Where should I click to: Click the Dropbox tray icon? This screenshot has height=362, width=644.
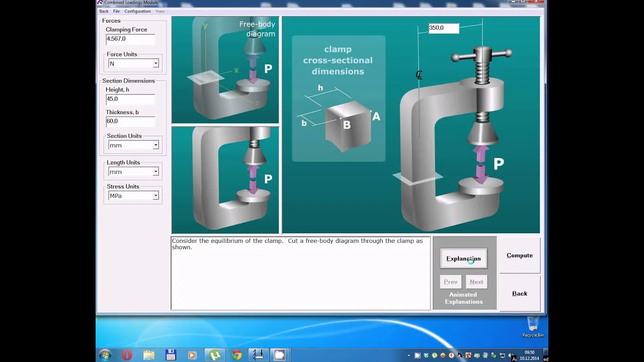pyautogui.click(x=426, y=355)
